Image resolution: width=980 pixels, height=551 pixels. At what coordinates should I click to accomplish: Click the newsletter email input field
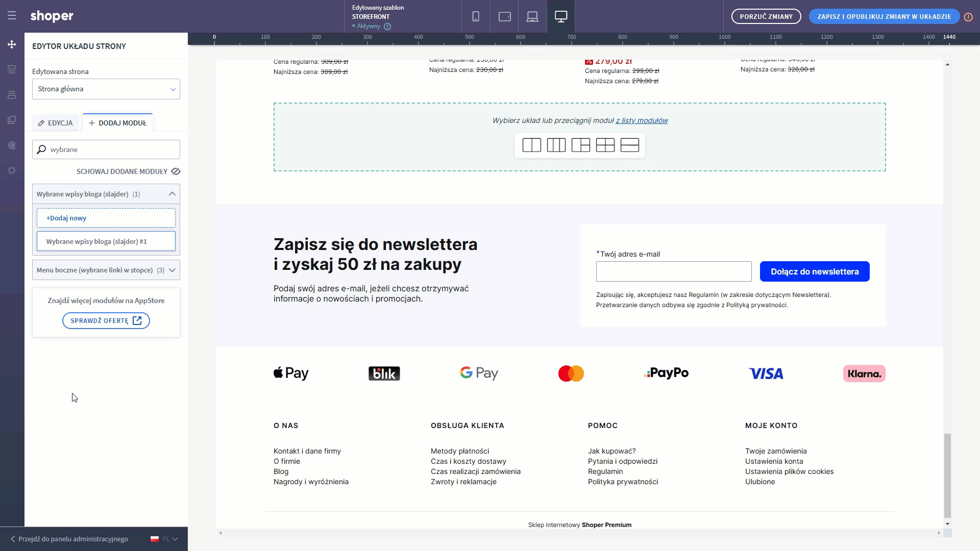click(673, 271)
